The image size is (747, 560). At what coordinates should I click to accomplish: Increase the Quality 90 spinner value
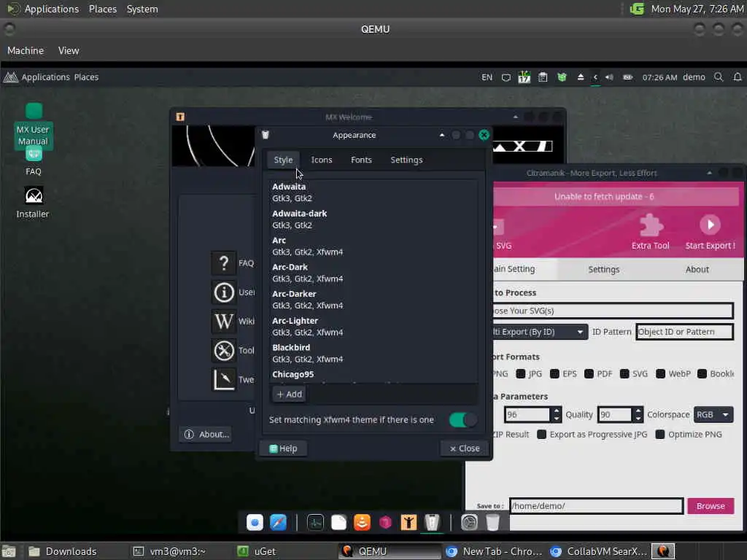pyautogui.click(x=638, y=411)
